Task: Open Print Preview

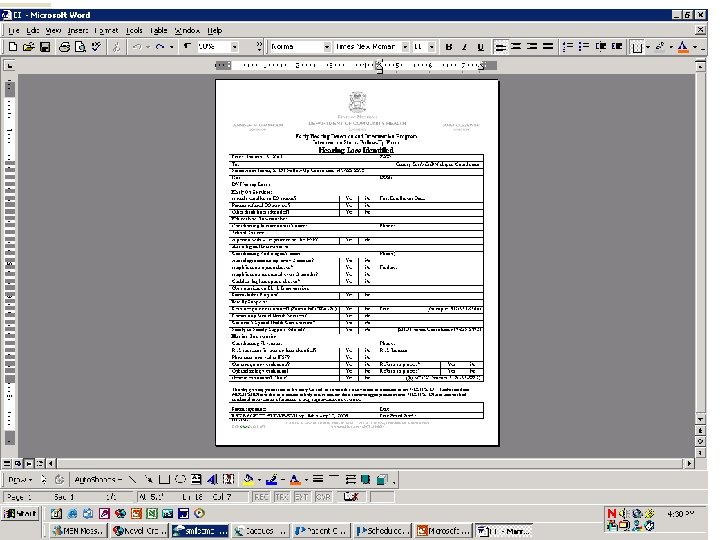Action: pyautogui.click(x=80, y=46)
